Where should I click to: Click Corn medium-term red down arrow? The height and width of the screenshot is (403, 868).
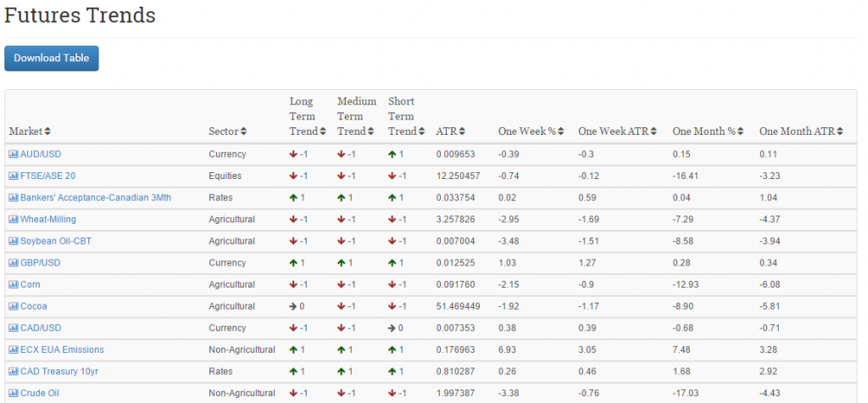(342, 284)
